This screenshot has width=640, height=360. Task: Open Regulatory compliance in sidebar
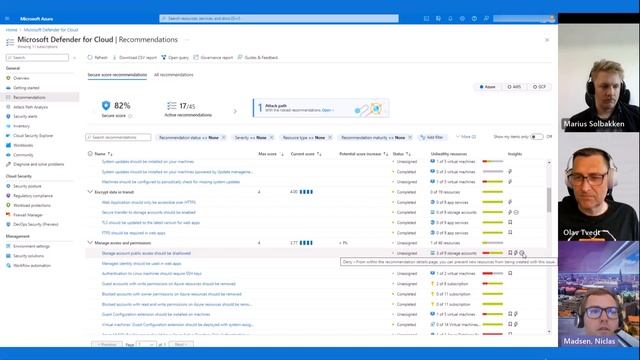pyautogui.click(x=33, y=196)
